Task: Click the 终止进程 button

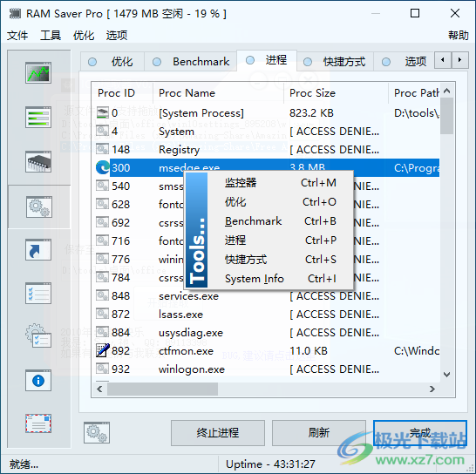Action: pos(218,433)
